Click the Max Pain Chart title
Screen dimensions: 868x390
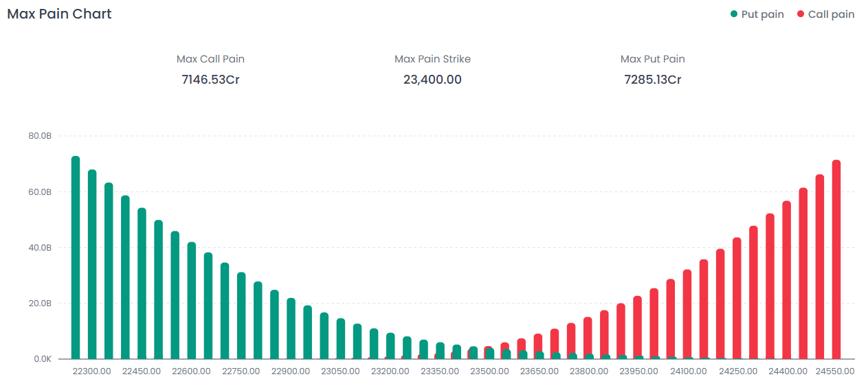click(59, 14)
